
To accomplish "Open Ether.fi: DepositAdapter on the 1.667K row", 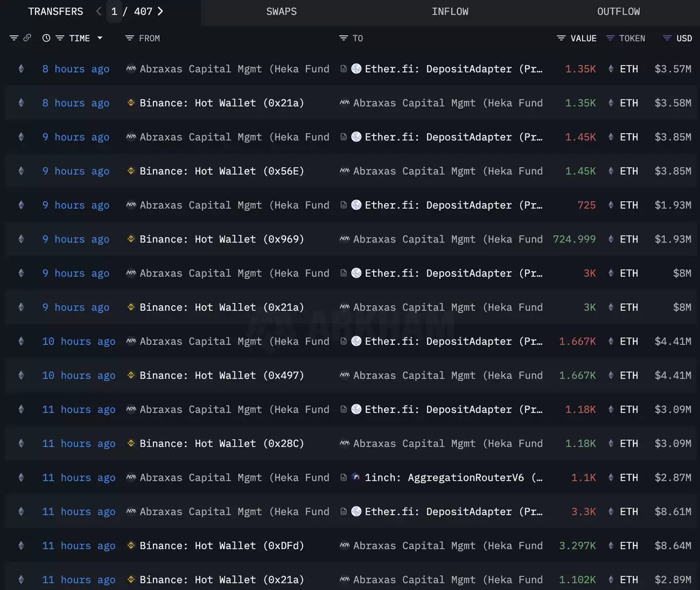I will pos(454,341).
